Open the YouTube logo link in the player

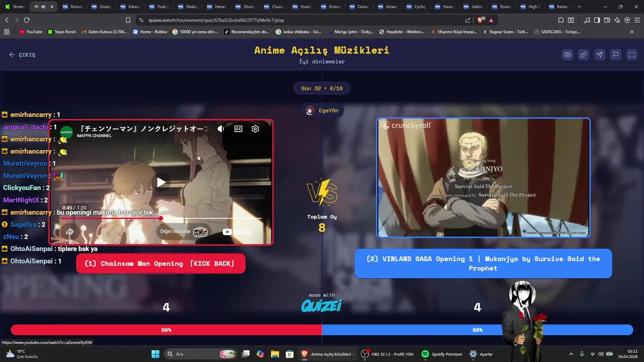[x=237, y=232]
